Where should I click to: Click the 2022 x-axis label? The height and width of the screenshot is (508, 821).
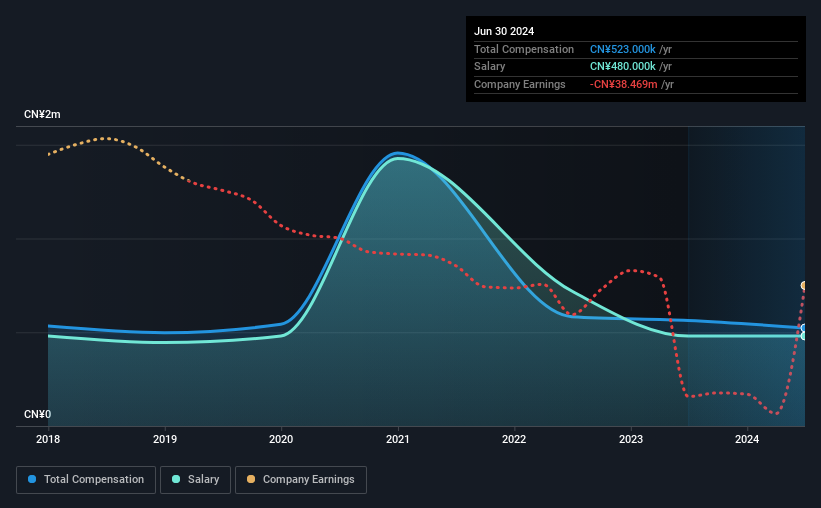tap(514, 439)
